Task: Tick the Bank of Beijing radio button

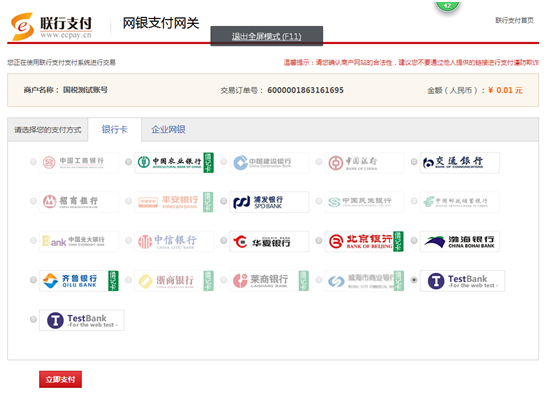Action: pos(319,241)
